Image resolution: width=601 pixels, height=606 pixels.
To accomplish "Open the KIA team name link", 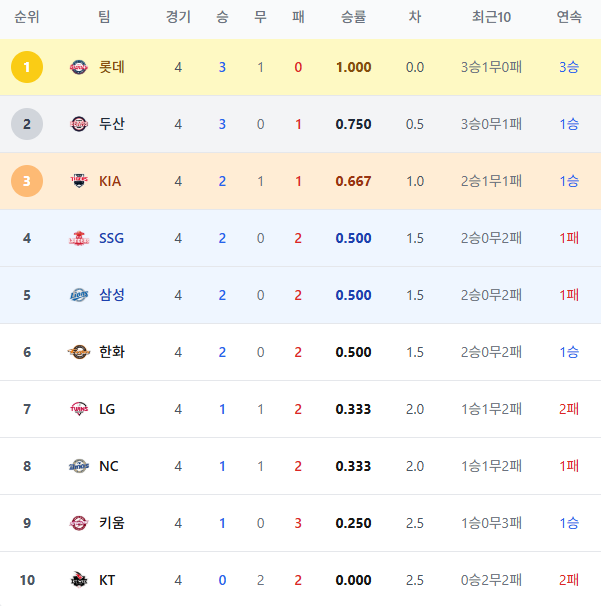I will coord(110,181).
